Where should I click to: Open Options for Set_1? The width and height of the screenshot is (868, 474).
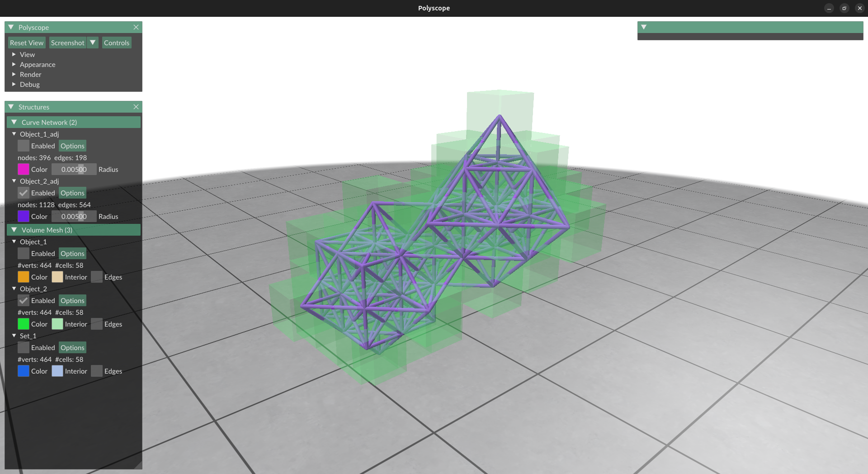pyautogui.click(x=72, y=347)
